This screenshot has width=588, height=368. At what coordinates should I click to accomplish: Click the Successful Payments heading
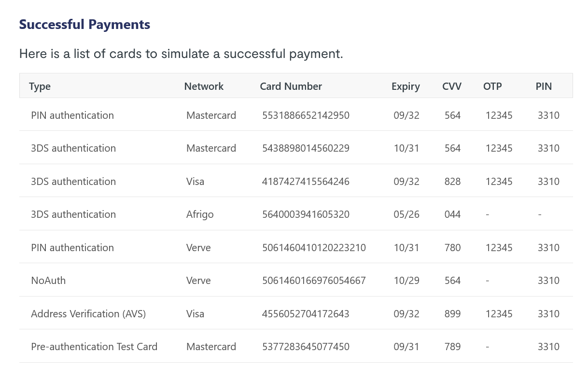click(84, 25)
